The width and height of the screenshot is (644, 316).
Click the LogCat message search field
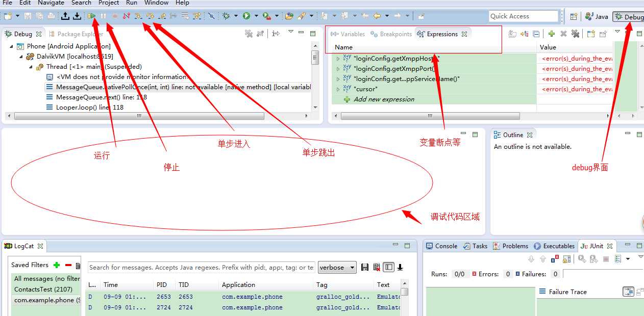201,267
